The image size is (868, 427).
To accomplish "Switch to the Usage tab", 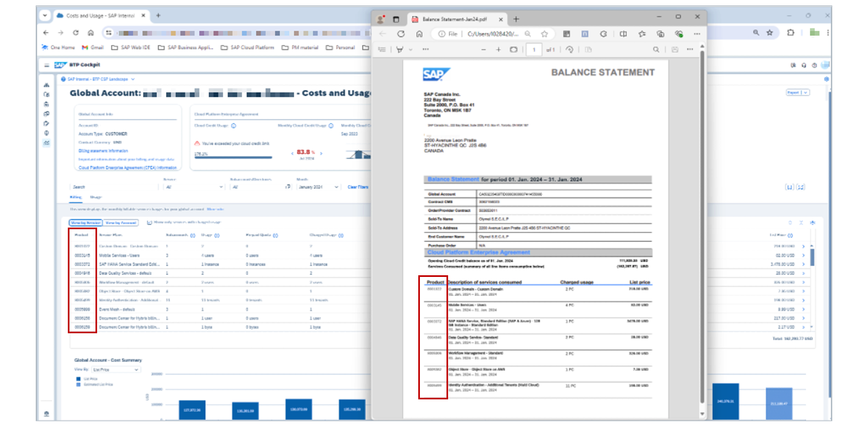I will 95,197.
